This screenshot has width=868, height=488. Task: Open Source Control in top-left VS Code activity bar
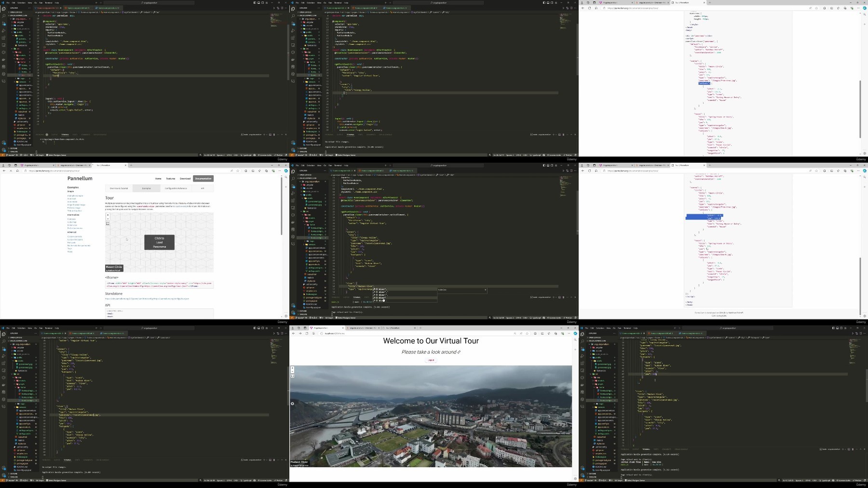point(3,23)
